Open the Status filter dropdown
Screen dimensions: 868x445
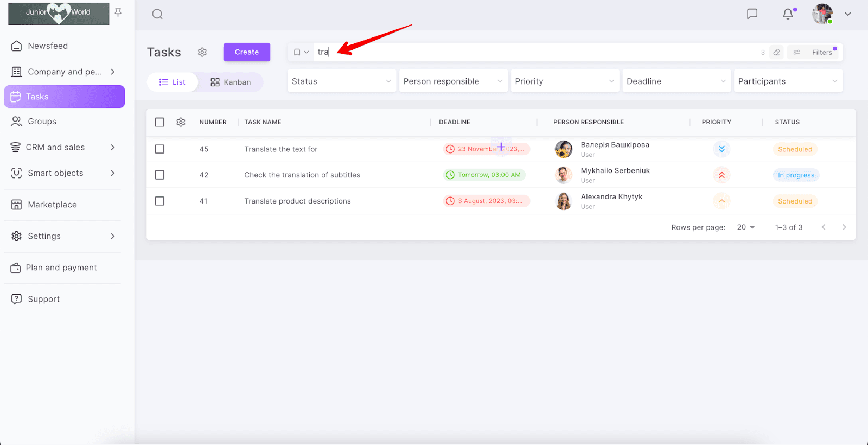click(341, 81)
